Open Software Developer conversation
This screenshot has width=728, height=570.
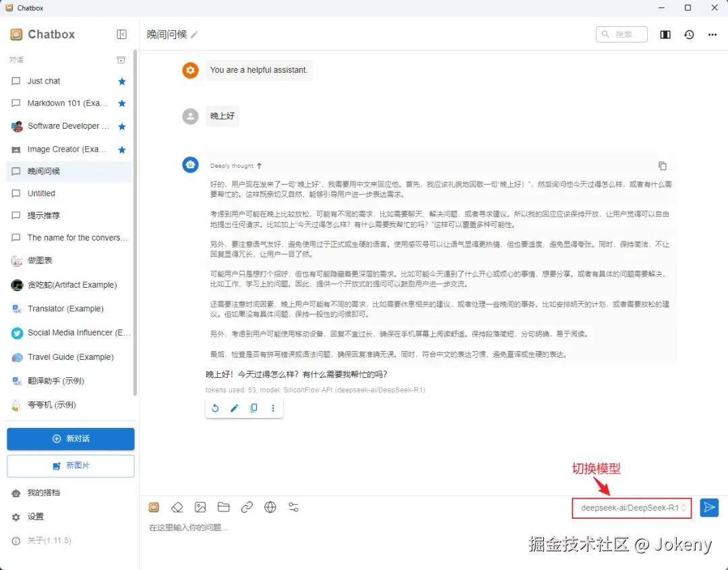(69, 126)
